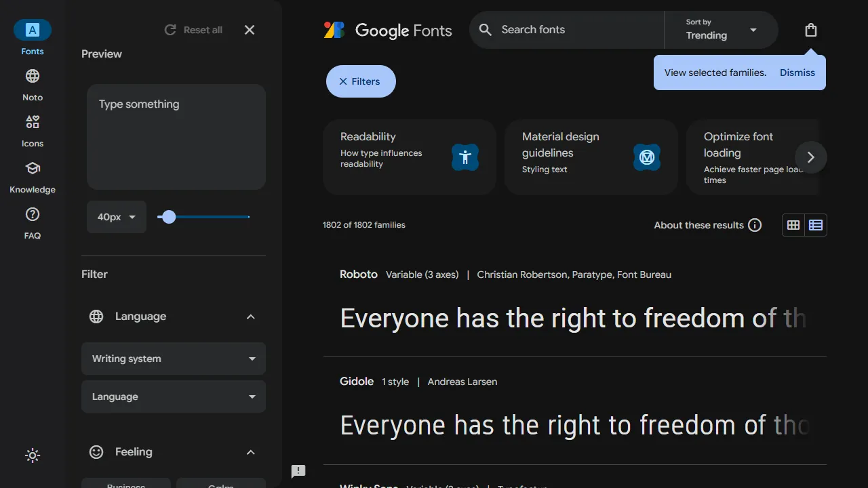
Task: Click the Feeling smiley icon
Action: (x=96, y=452)
